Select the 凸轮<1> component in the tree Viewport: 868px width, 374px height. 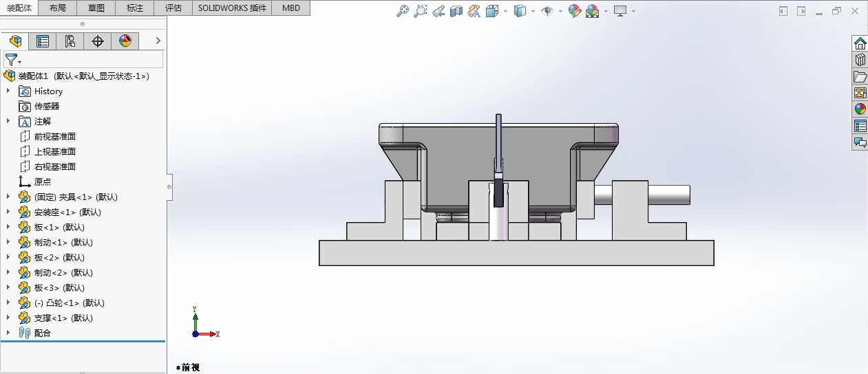coord(69,302)
